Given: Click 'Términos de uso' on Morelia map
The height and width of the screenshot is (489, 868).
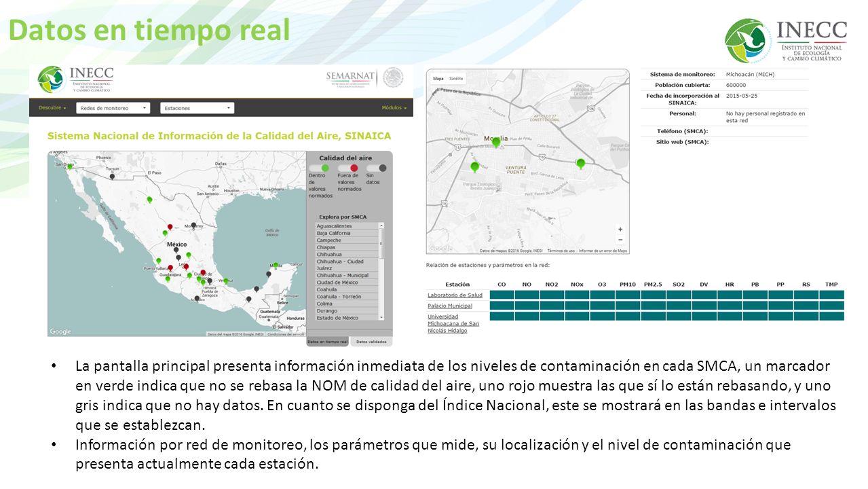Looking at the screenshot, I should (x=561, y=251).
